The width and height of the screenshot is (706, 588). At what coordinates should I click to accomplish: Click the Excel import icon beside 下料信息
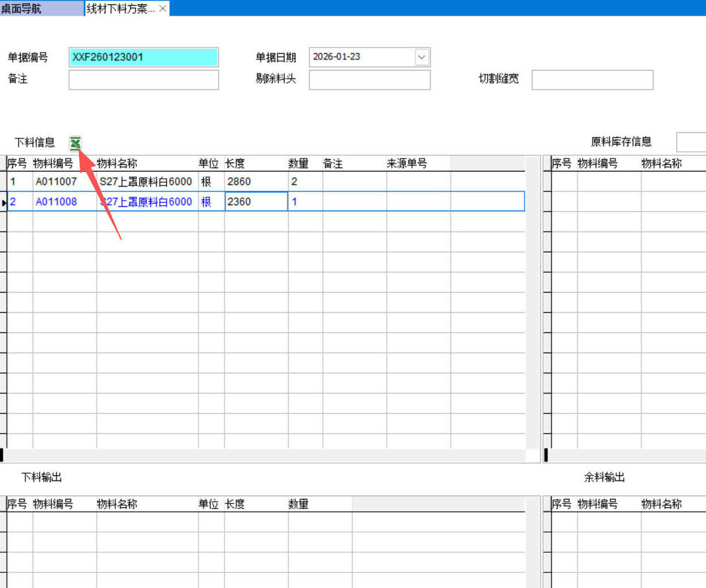[x=75, y=143]
